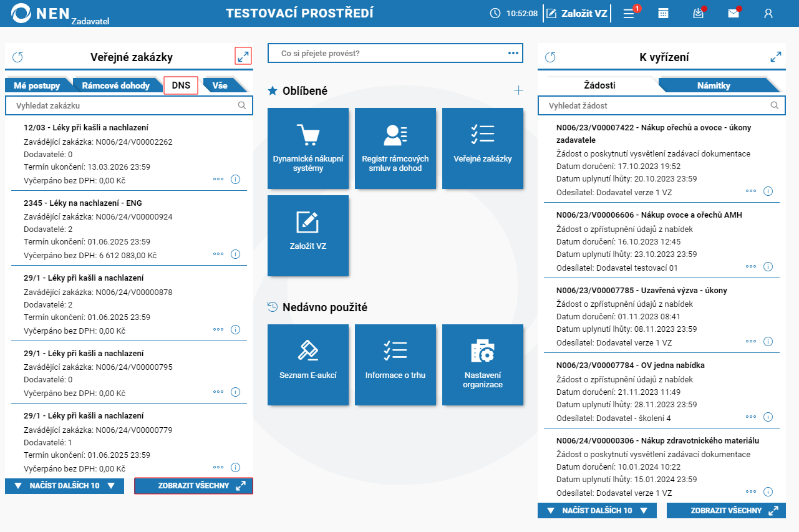Add a favorite with the plus icon
Screen dimensions: 799x532
518,90
